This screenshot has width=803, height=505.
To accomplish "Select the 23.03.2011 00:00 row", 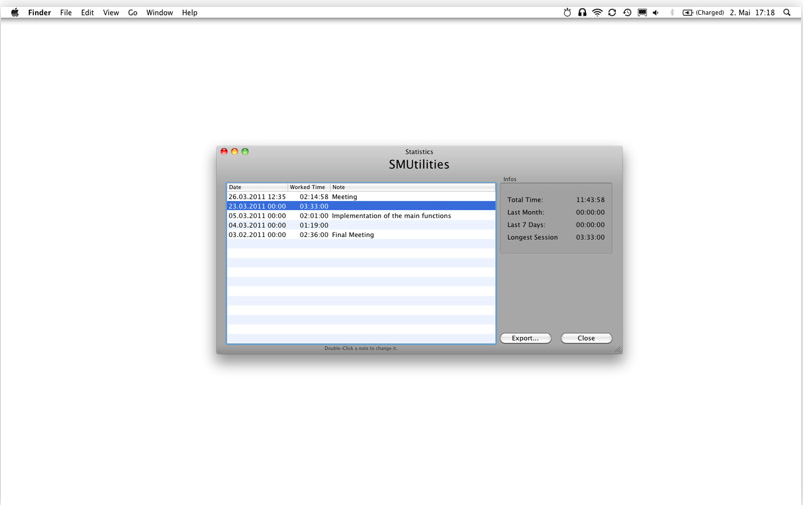I will [x=361, y=206].
